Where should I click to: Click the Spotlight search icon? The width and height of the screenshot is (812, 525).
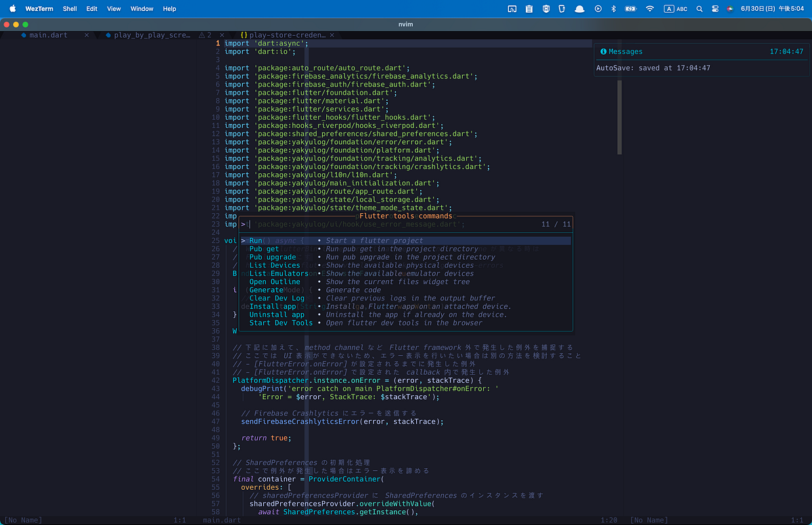699,9
